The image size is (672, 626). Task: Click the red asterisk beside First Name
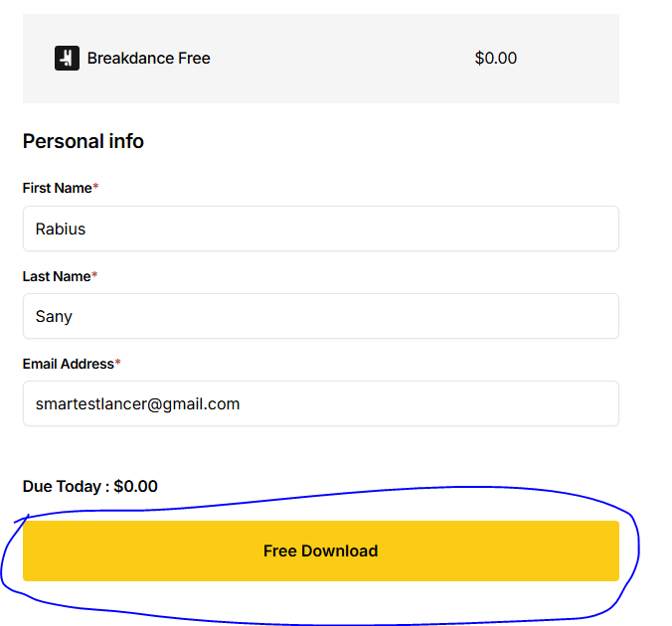coord(95,186)
